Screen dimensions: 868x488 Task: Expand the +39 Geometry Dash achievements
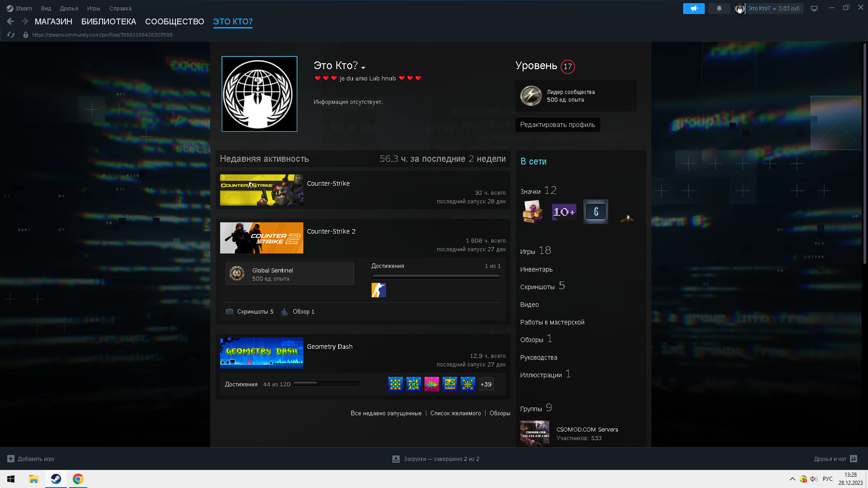pyautogui.click(x=486, y=385)
